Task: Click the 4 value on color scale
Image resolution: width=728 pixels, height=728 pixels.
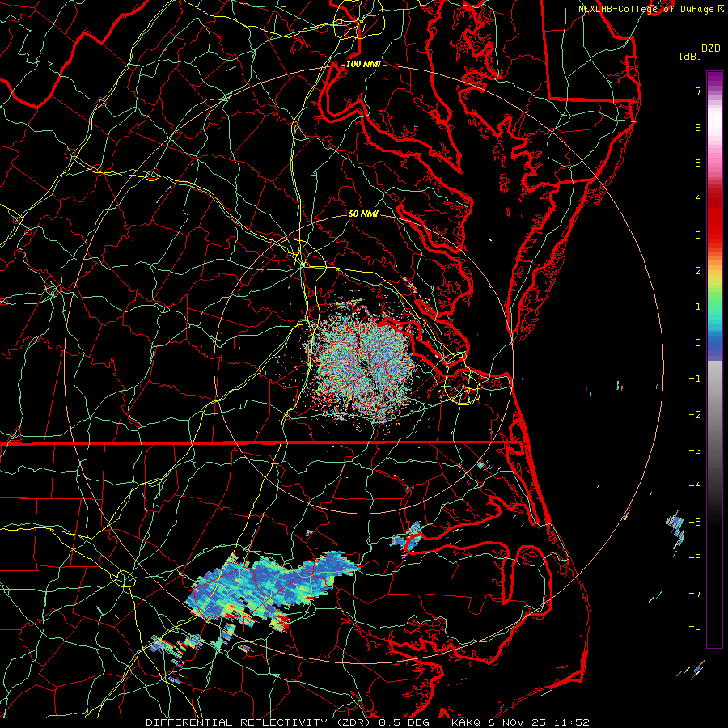Action: pyautogui.click(x=698, y=199)
